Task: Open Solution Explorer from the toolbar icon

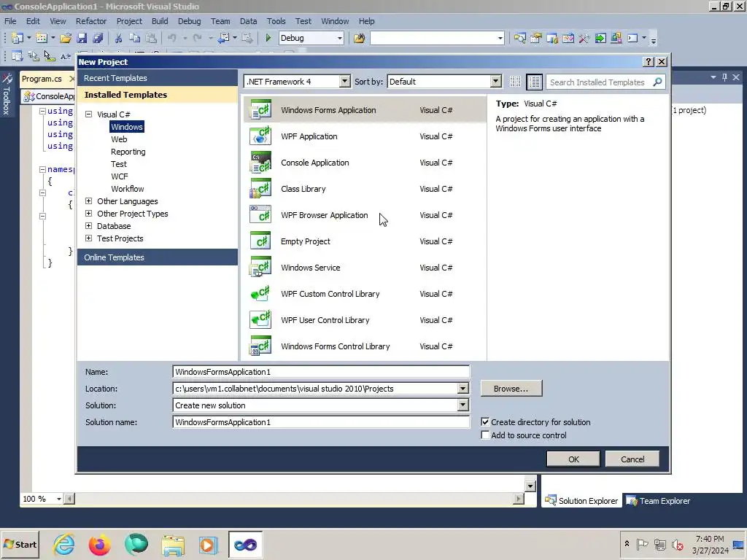Action: (x=519, y=38)
